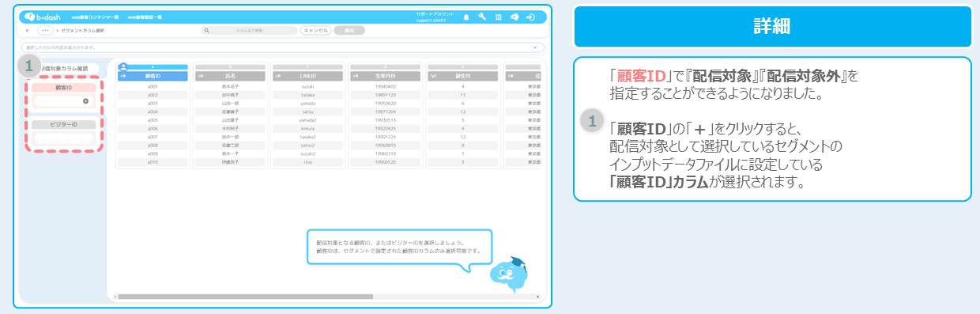
Task: Click the scrollbar right arrow
Action: click(x=538, y=297)
